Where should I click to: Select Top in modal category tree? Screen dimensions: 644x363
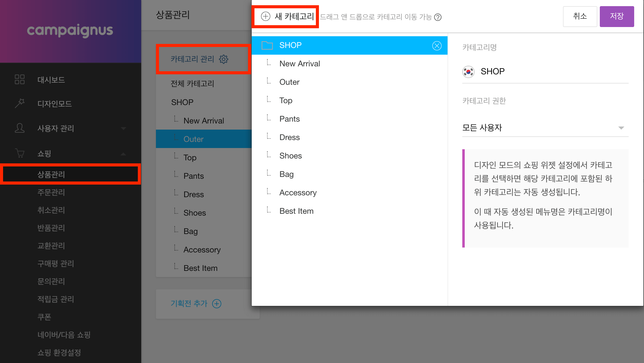349,100
